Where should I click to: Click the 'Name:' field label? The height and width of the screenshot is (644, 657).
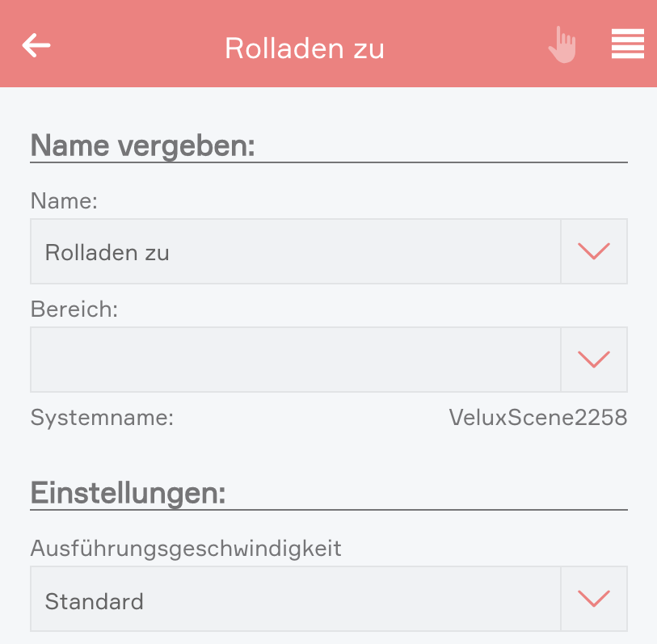click(64, 201)
